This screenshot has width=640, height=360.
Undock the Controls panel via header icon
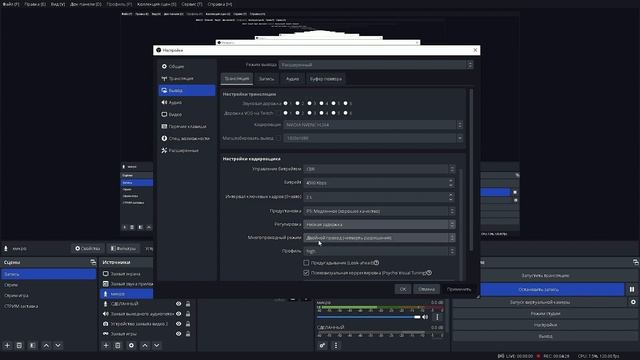click(636, 262)
